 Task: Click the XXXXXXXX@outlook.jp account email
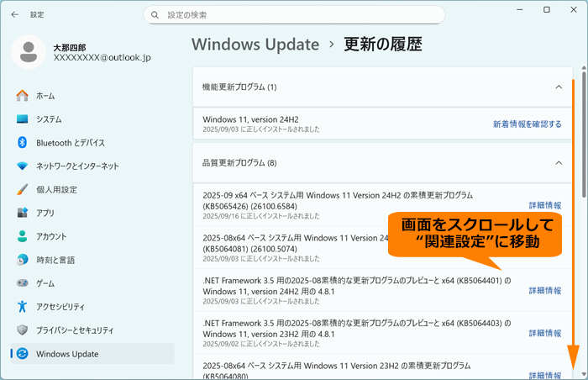pos(102,57)
